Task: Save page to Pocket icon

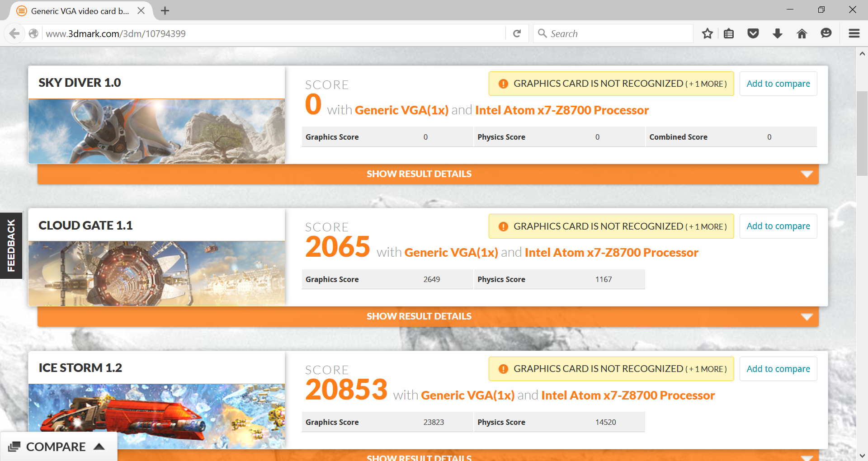Action: pyautogui.click(x=753, y=33)
